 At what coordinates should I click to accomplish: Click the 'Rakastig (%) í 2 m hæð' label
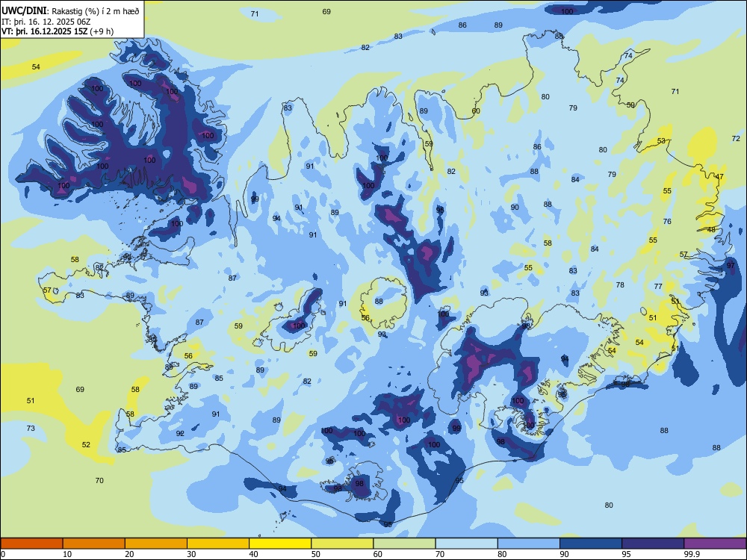coord(96,11)
